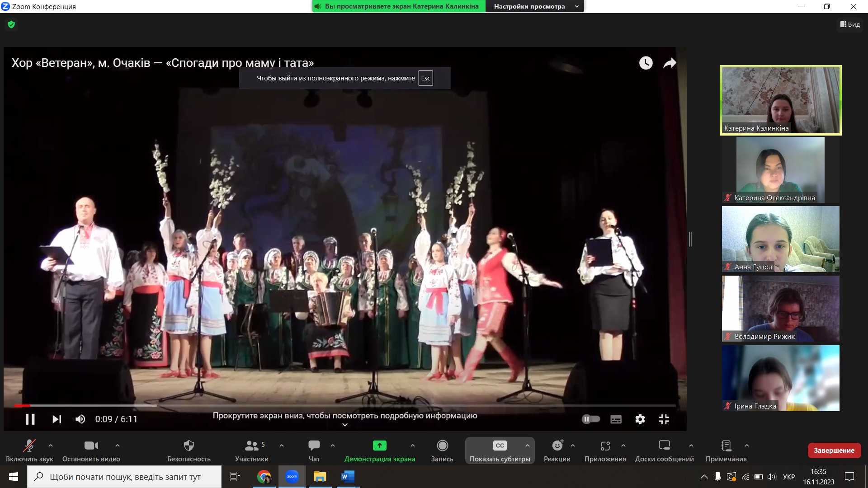Open the Security (Безопасность) shield icon
This screenshot has width=868, height=488.
click(189, 446)
